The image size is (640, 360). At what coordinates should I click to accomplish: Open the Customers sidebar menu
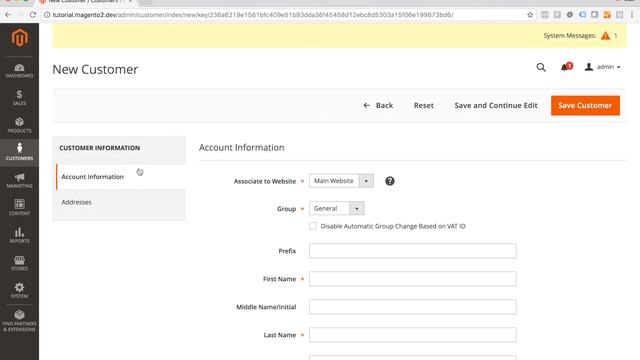(x=19, y=152)
